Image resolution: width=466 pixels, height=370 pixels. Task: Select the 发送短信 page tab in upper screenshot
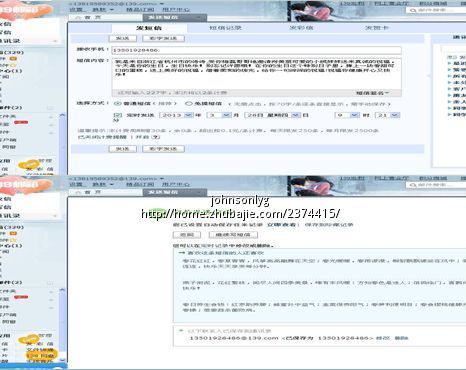click(x=175, y=17)
